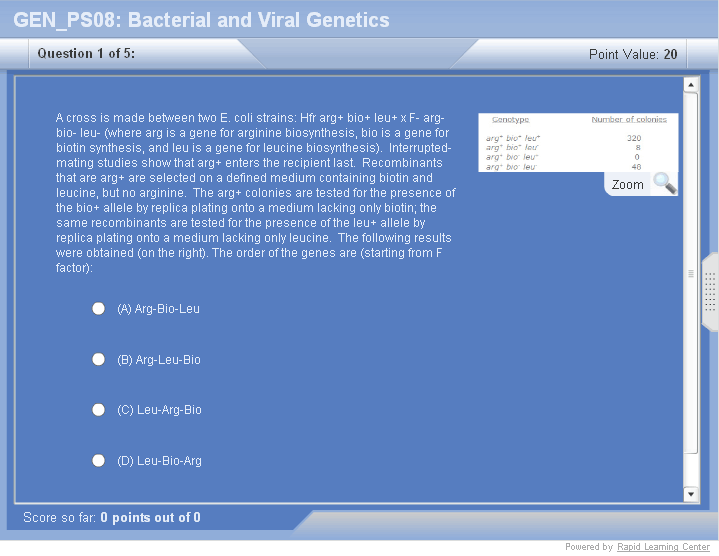Click the '(D) Leu-Bio-Arg' answer text
Screen dimensions: 719x556
(x=159, y=461)
